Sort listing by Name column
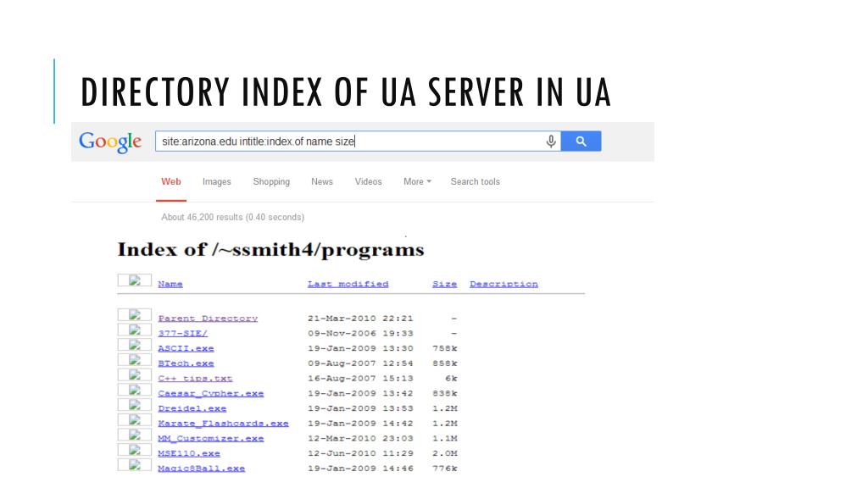 170,284
